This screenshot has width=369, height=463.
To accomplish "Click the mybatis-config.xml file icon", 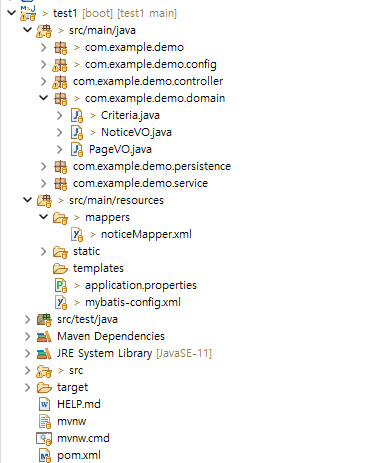I will (x=61, y=303).
